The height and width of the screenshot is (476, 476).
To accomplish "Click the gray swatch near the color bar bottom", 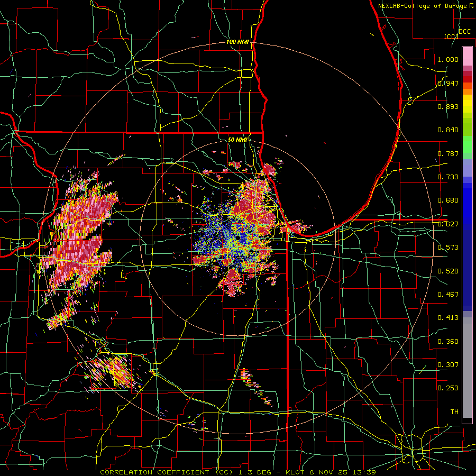I will (x=467, y=368).
